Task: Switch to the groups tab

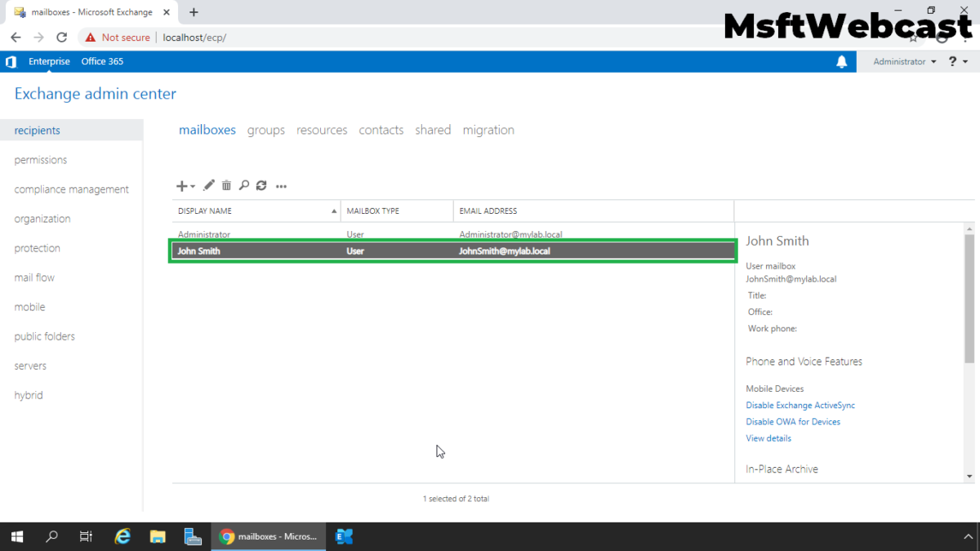Action: tap(266, 130)
